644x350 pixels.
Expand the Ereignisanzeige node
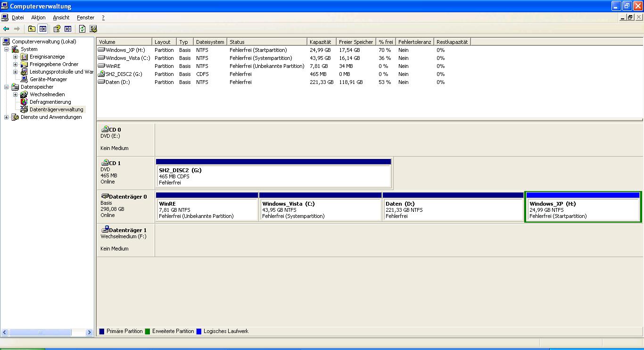[16, 57]
